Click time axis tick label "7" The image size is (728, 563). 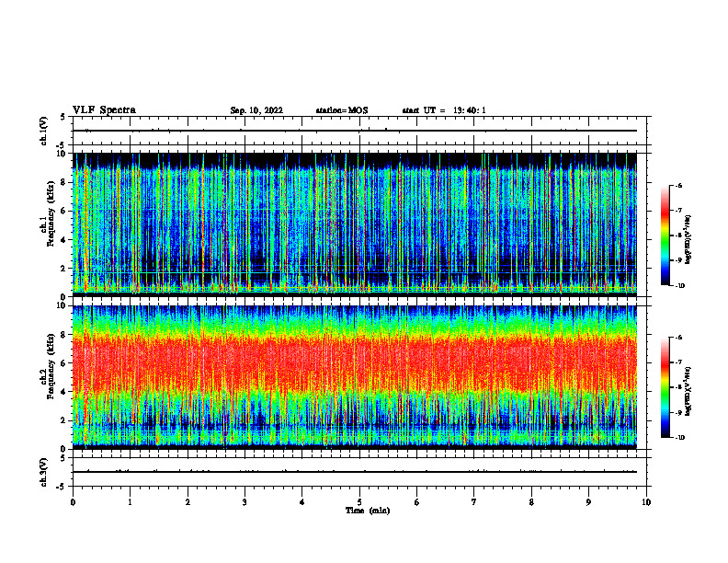click(x=474, y=502)
